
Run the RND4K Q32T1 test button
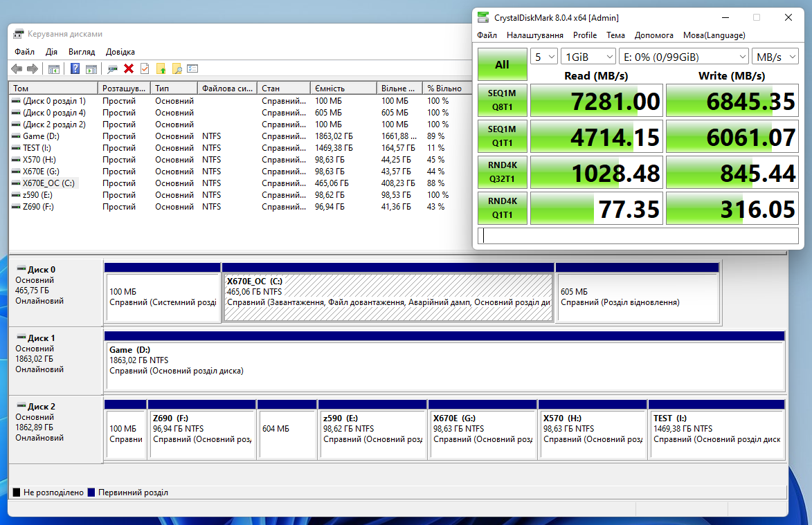coord(502,173)
